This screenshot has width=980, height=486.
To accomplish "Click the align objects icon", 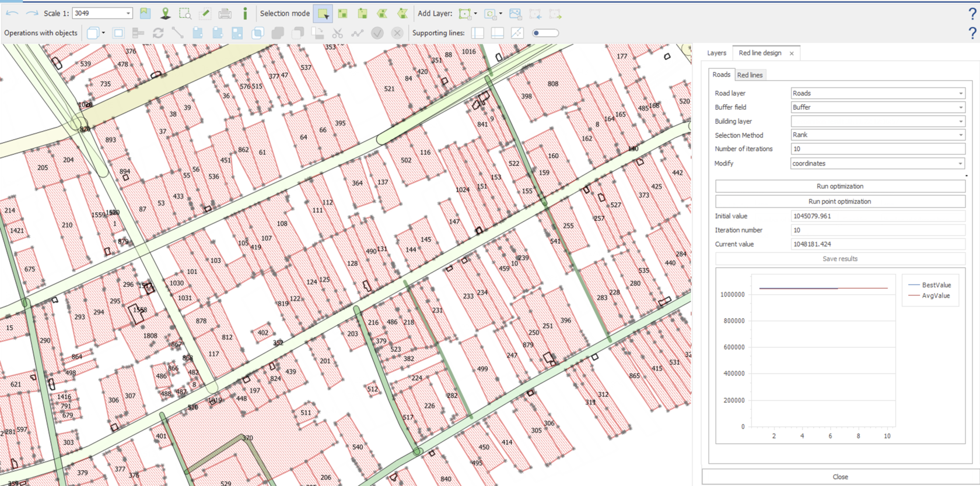I will [x=138, y=33].
